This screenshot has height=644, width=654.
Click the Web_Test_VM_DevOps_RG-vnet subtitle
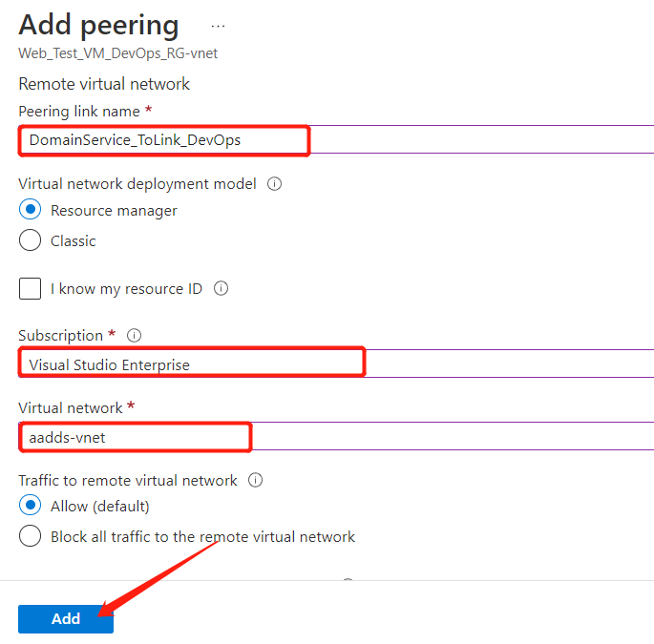[118, 53]
